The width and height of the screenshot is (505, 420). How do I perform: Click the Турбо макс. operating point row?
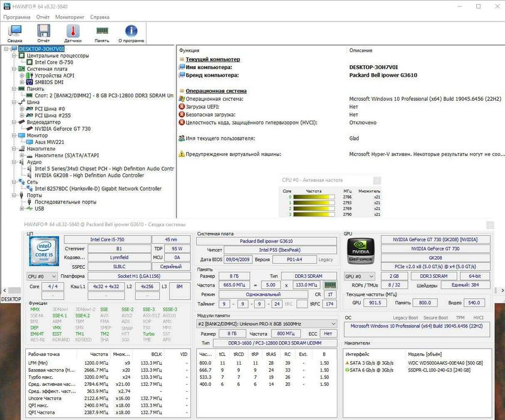click(108, 377)
